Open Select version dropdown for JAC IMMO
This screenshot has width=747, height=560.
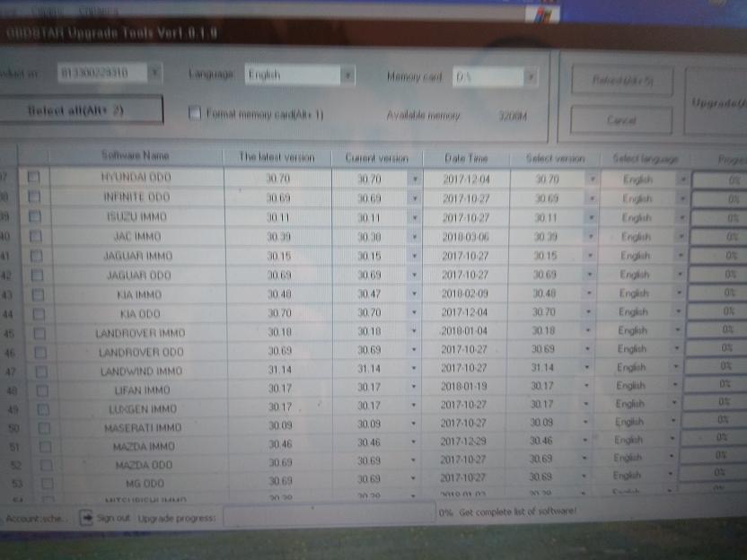(x=591, y=237)
